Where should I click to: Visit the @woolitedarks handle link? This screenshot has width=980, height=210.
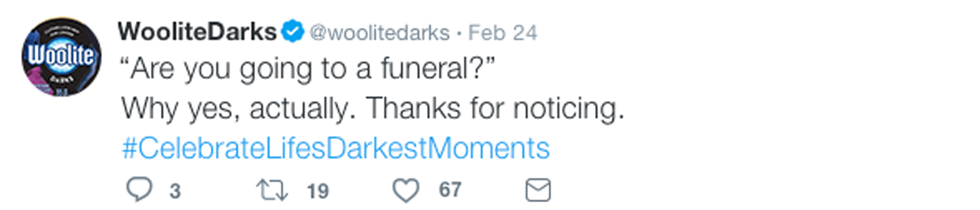[x=379, y=33]
